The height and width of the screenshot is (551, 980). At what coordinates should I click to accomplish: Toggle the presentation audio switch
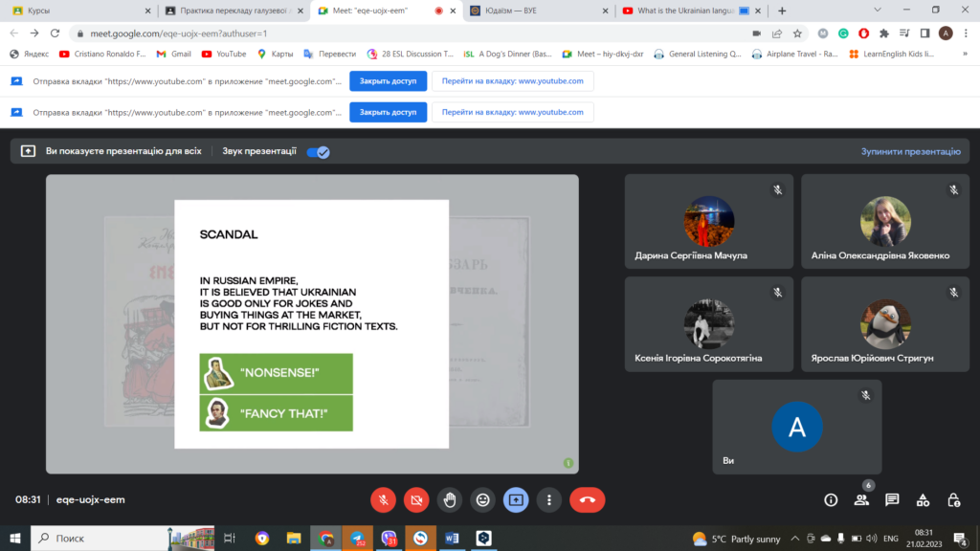pos(318,151)
